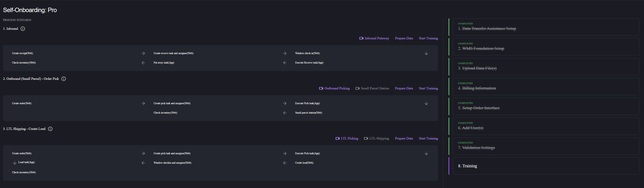Click the info icon beside Inbound heading
The width and height of the screenshot is (644, 188).
(x=23, y=29)
